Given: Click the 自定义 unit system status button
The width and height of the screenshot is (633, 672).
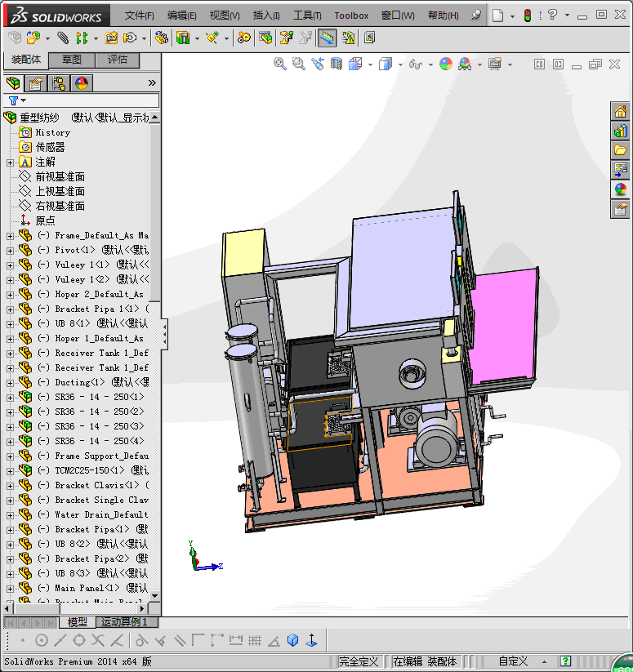Looking at the screenshot, I should [514, 661].
